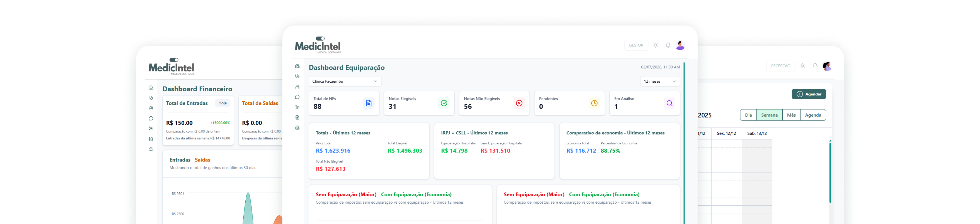Switch calendar to Mês view
Viewport: 980px width, 224px height.
791,115
